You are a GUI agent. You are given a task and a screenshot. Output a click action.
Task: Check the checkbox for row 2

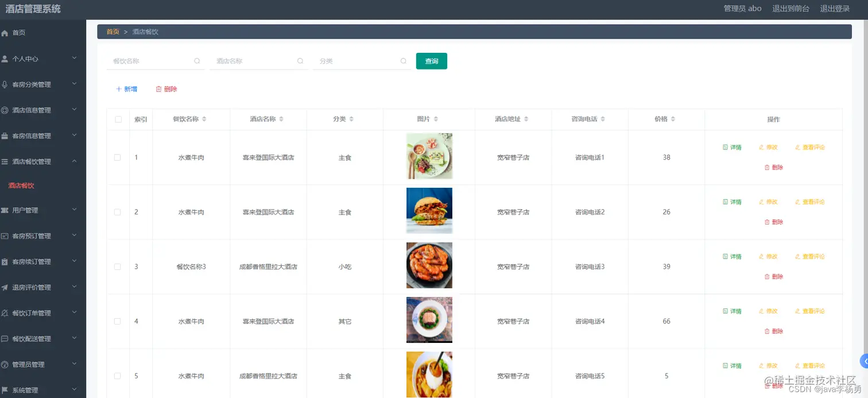118,212
